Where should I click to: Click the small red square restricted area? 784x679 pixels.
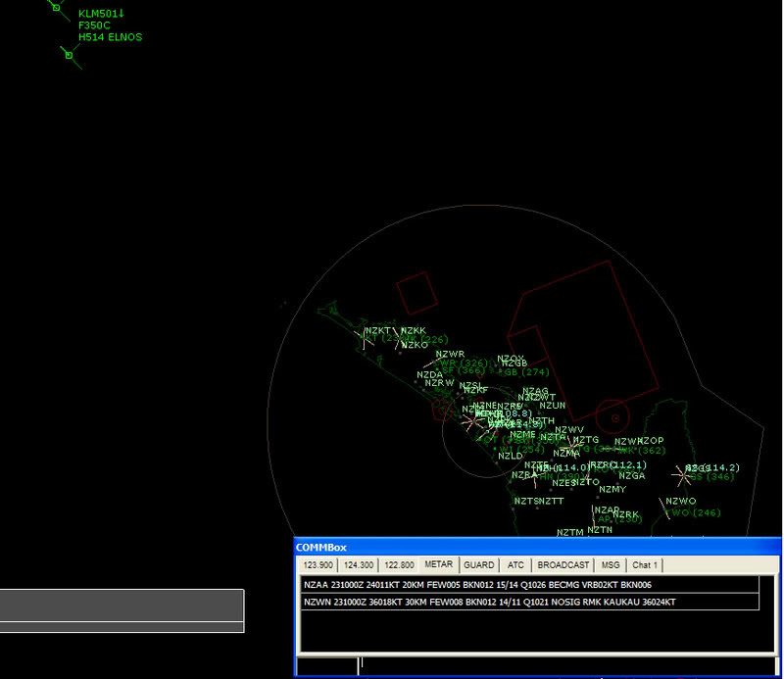coord(416,292)
